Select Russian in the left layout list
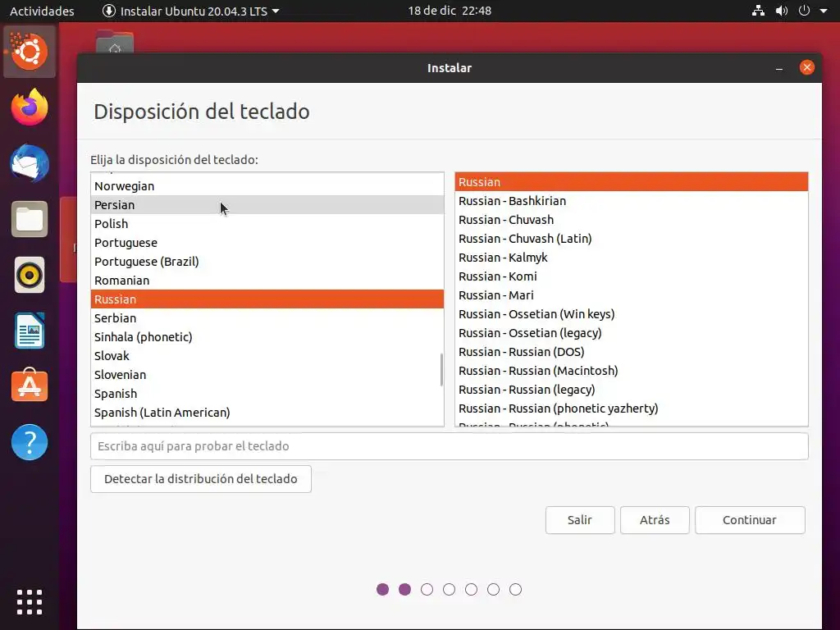The image size is (840, 630). [x=267, y=299]
